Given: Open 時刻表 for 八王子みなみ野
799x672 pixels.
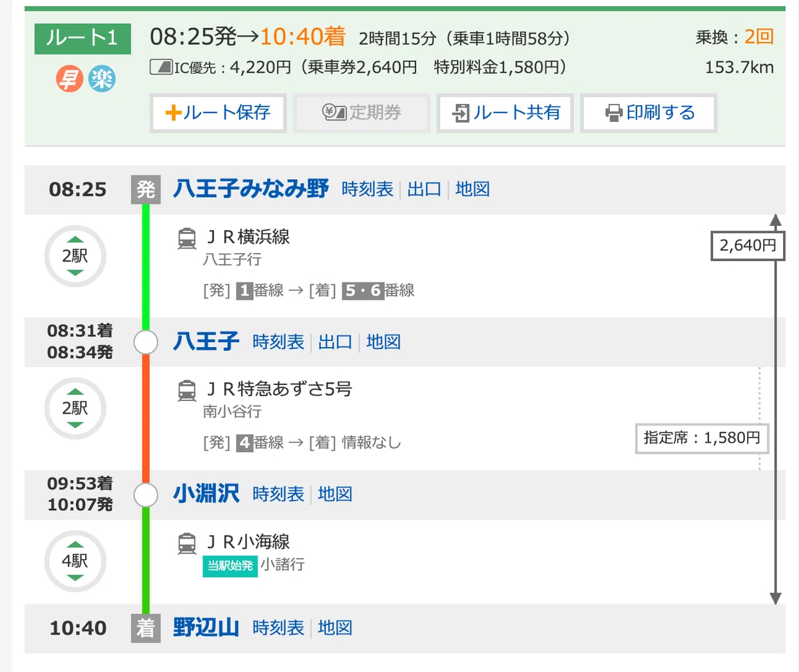Looking at the screenshot, I should [x=368, y=189].
